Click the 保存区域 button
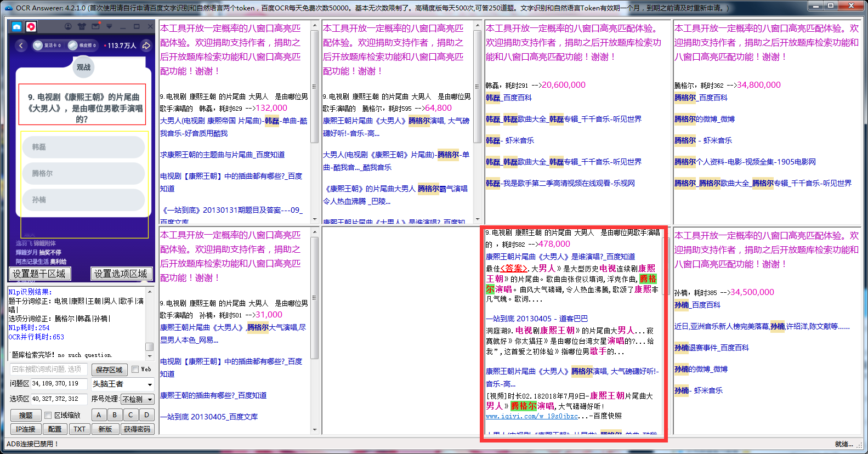Screen dimensions: 868x454 pyautogui.click(x=109, y=370)
